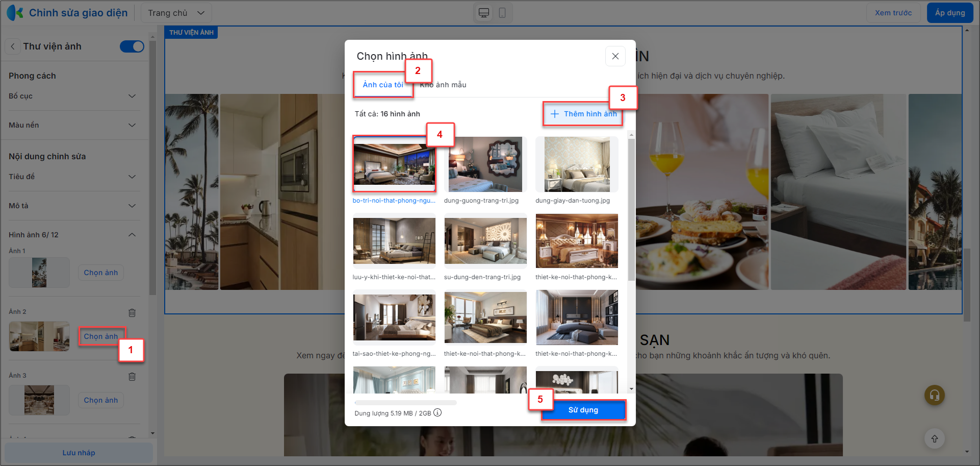The width and height of the screenshot is (980, 466).
Task: Click the Áp dụng button
Action: tap(950, 13)
